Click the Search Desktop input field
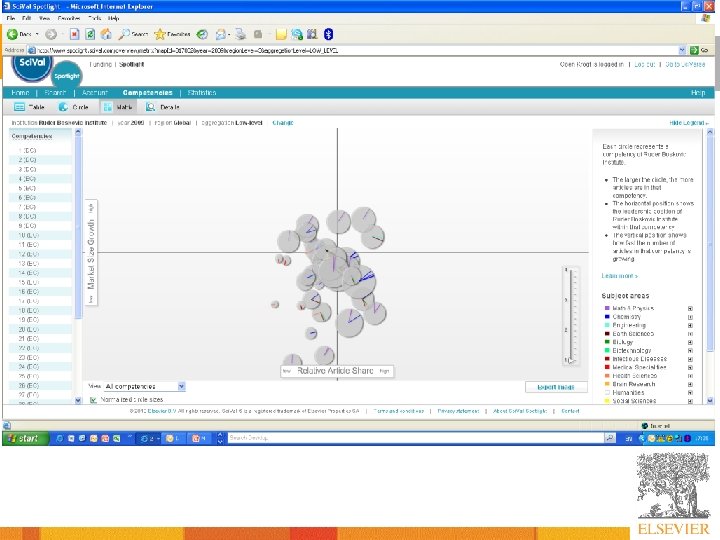The height and width of the screenshot is (540, 720). tap(416, 438)
